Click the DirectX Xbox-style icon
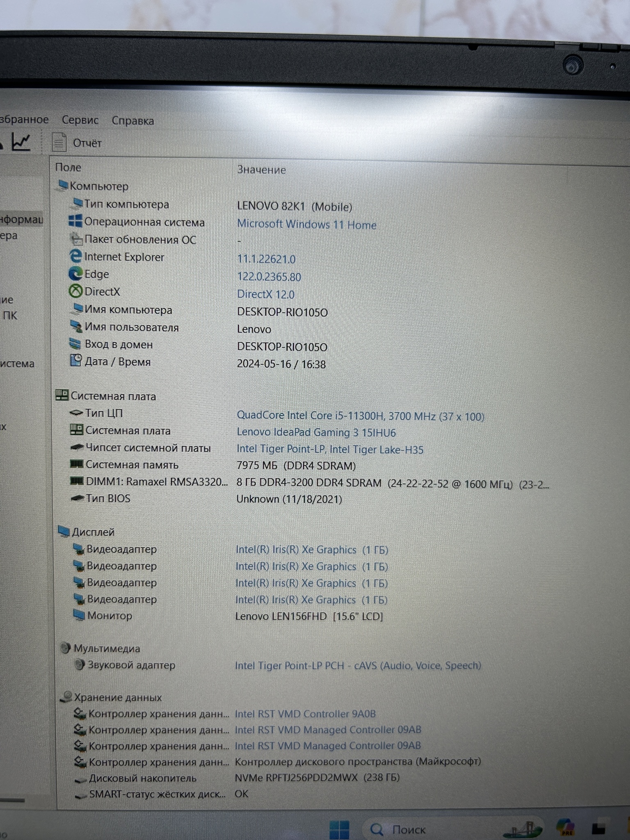 (75, 291)
